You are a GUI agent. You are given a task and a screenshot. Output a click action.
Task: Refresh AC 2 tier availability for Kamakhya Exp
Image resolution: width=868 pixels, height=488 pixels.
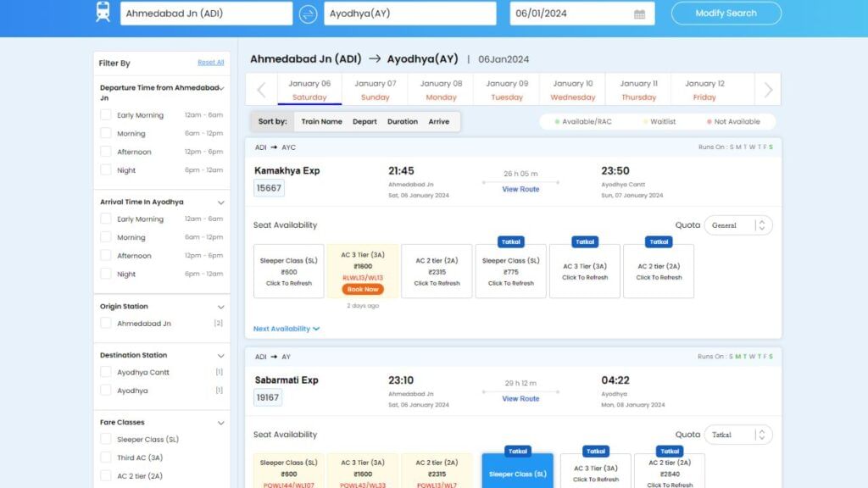point(437,271)
